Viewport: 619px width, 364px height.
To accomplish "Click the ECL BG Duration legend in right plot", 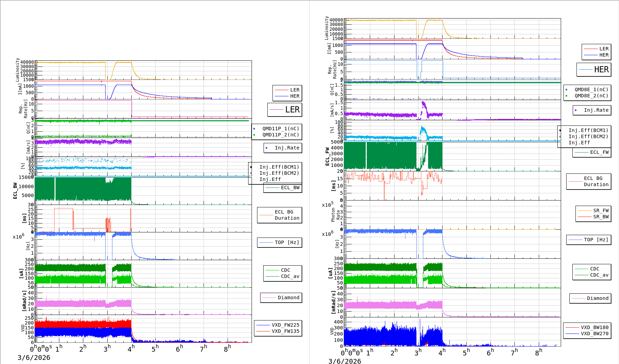I will (588, 181).
